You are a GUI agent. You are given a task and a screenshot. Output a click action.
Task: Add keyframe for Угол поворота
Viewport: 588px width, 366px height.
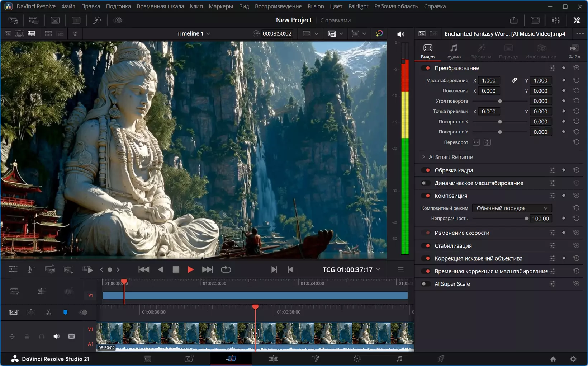click(x=564, y=101)
